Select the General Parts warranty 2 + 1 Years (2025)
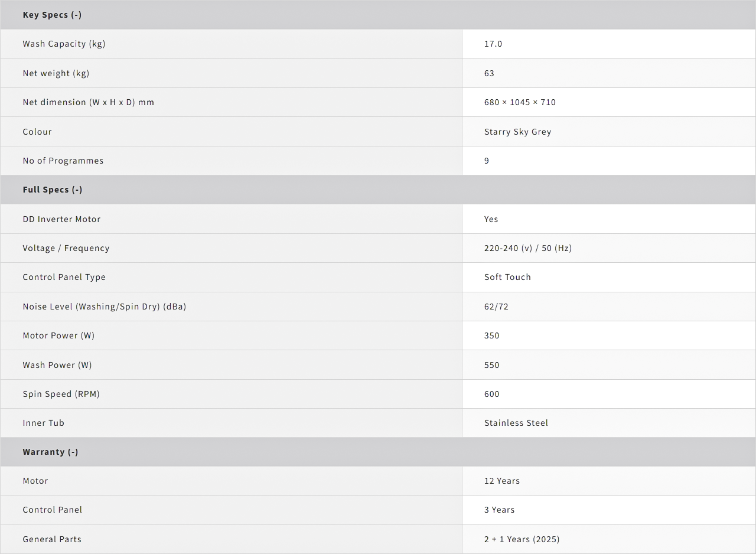 pyautogui.click(x=522, y=539)
